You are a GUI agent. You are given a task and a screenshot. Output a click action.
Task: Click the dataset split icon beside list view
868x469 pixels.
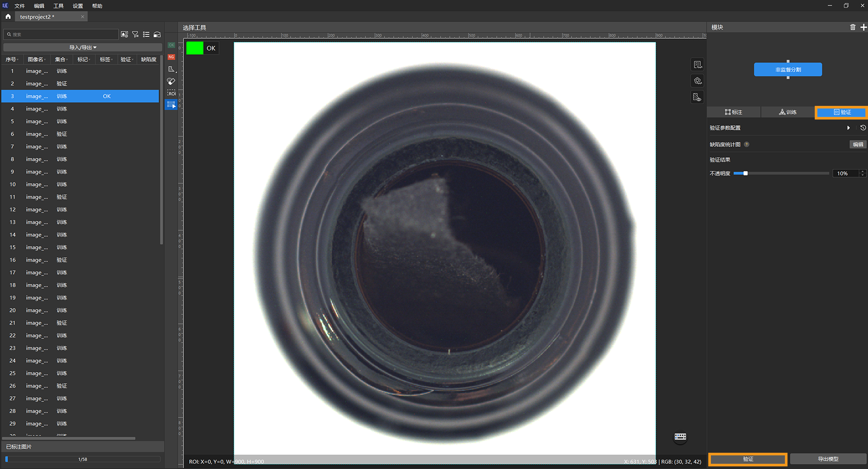[x=157, y=34]
